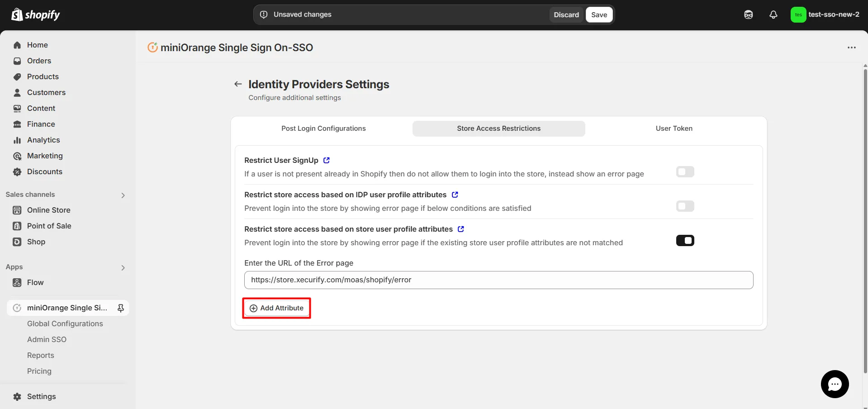Click the Content icon in sidebar
This screenshot has height=409, width=868.
pos(17,108)
